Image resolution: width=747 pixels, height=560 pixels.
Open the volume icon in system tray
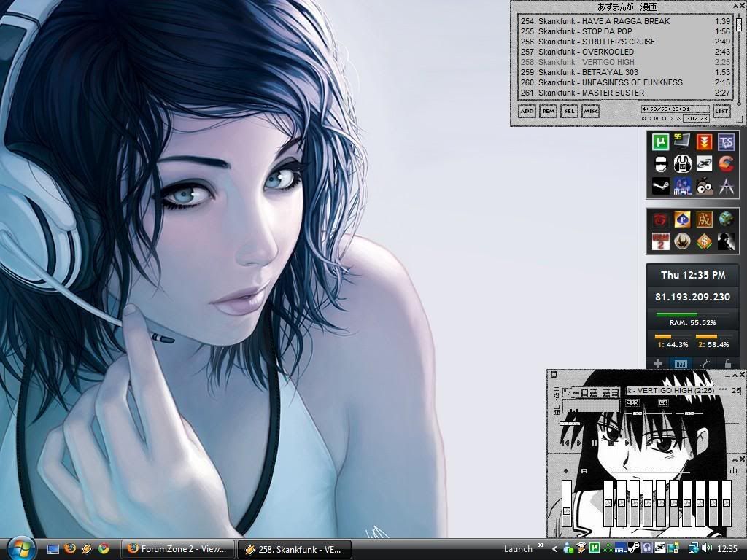click(x=706, y=548)
